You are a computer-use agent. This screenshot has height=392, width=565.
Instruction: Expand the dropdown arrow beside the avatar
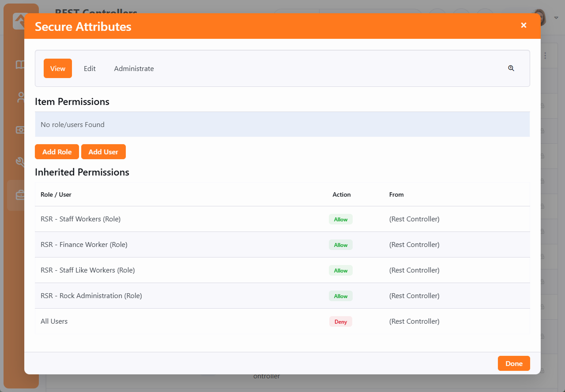click(x=556, y=18)
